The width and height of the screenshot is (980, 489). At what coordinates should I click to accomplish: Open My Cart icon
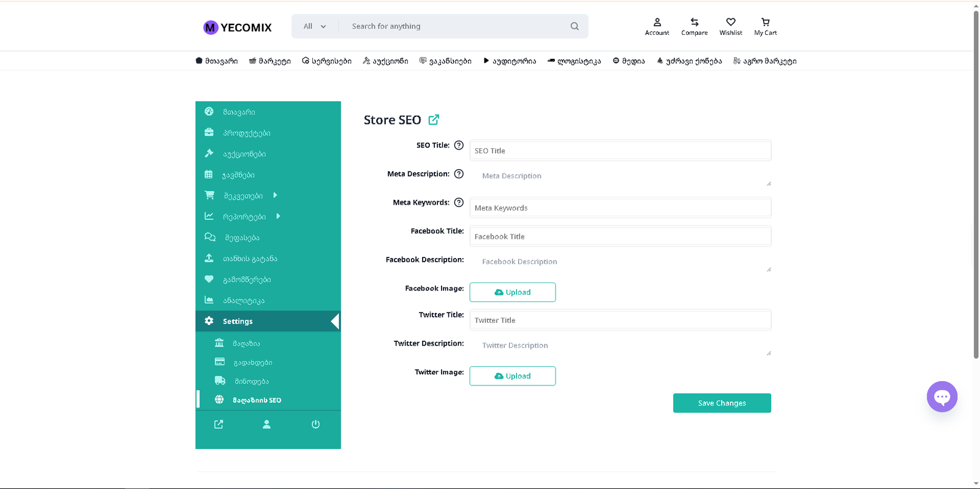pyautogui.click(x=765, y=22)
